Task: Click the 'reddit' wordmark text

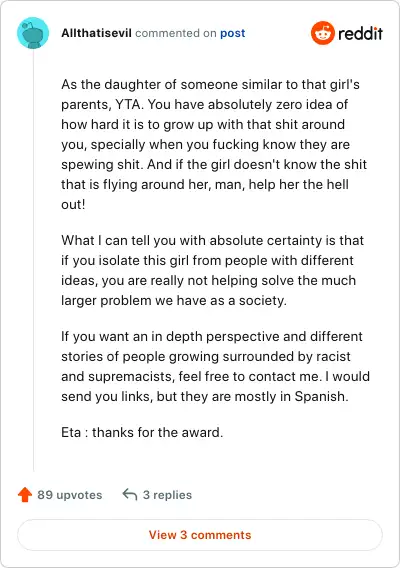Action: pyautogui.click(x=360, y=33)
